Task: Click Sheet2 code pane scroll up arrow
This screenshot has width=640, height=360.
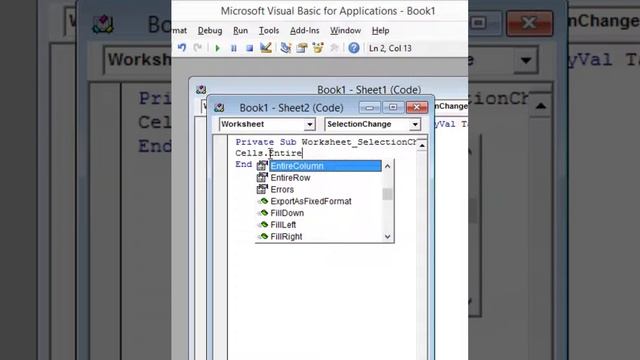Action: tap(422, 146)
